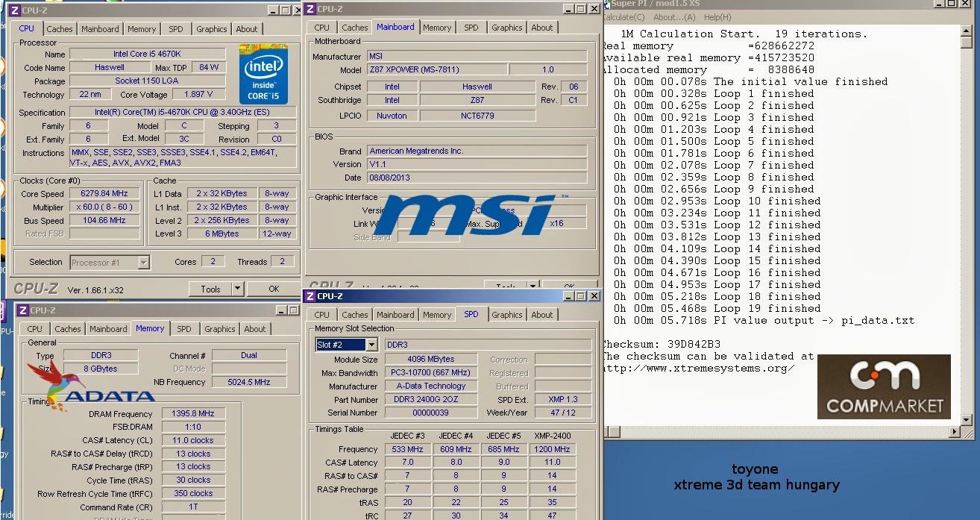Select Memory tab in SPD window
Image resolution: width=980 pixels, height=520 pixels.
437,315
